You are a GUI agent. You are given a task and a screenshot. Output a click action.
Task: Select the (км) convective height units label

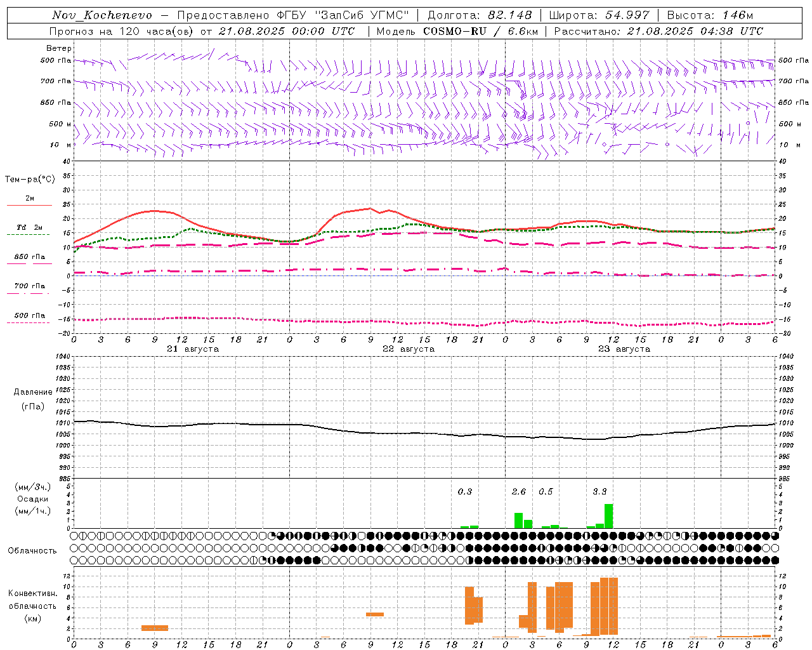(34, 618)
